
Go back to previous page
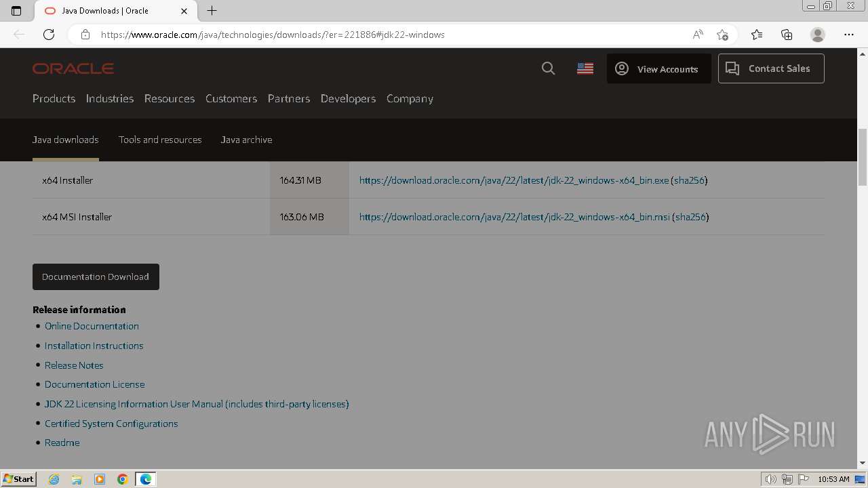coord(19,35)
